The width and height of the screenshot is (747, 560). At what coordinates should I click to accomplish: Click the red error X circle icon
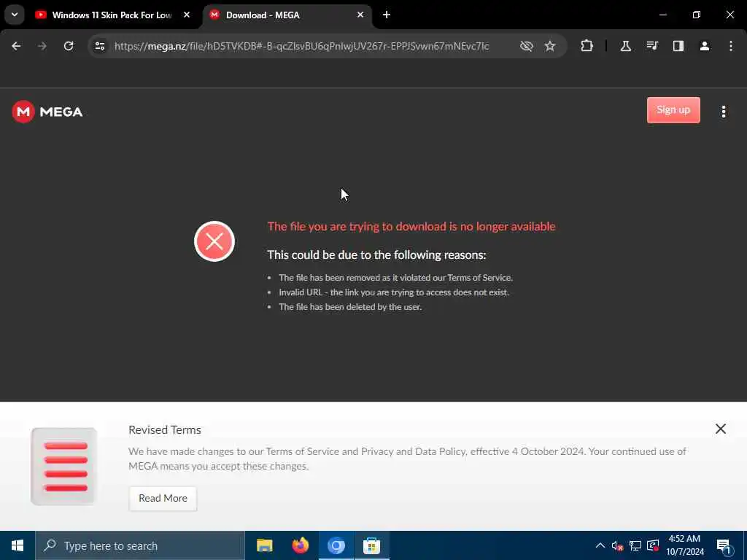pyautogui.click(x=214, y=241)
